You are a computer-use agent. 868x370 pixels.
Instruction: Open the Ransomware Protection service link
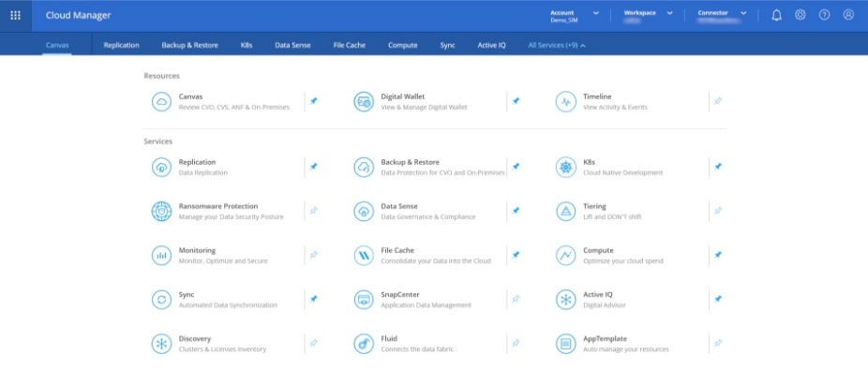(x=218, y=206)
